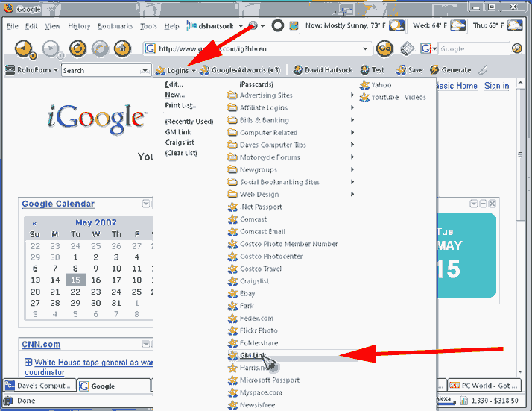Go to previous month in calendar

click(34, 223)
